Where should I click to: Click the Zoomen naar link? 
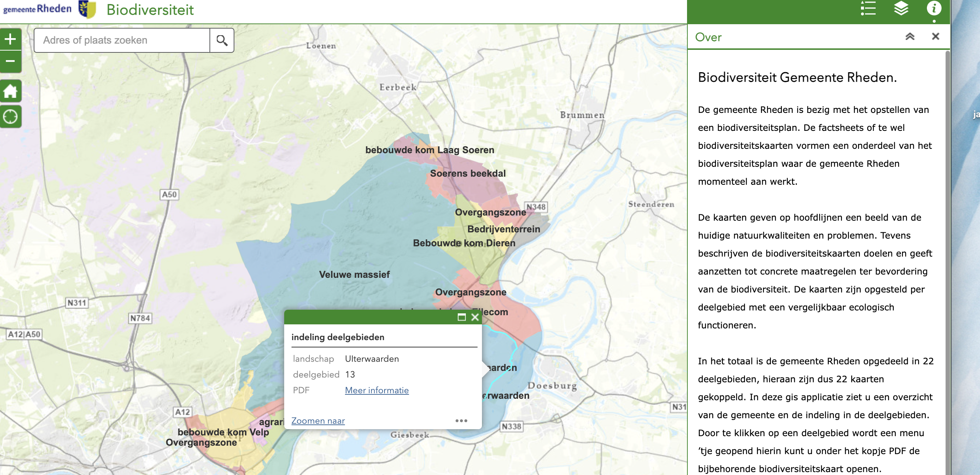click(x=318, y=421)
